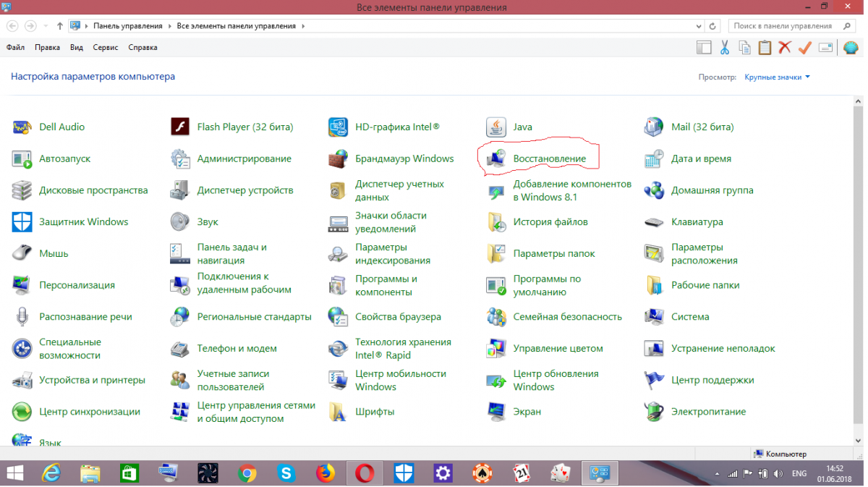868x487 pixels.
Task: Open Защитник Windows (Windows Defender)
Action: (83, 222)
